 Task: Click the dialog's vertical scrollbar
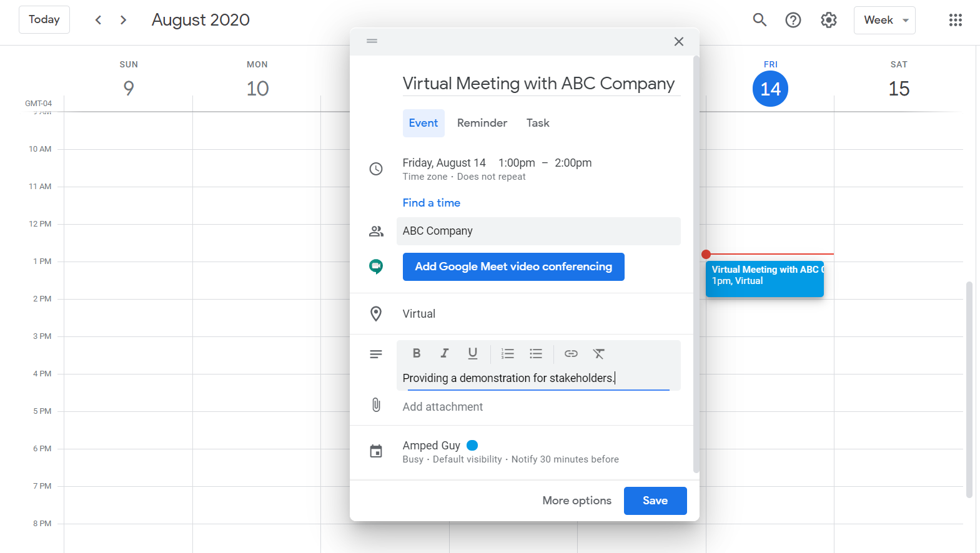[696, 265]
